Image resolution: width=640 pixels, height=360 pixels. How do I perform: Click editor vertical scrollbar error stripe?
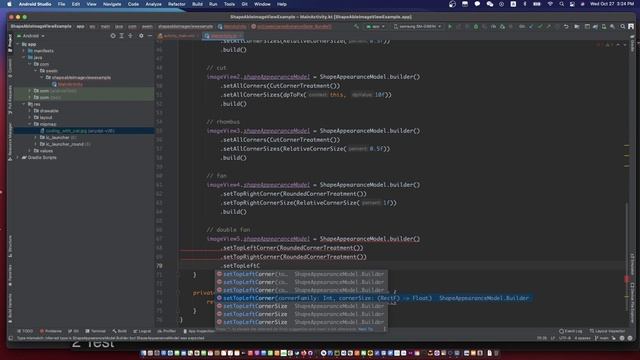627,279
